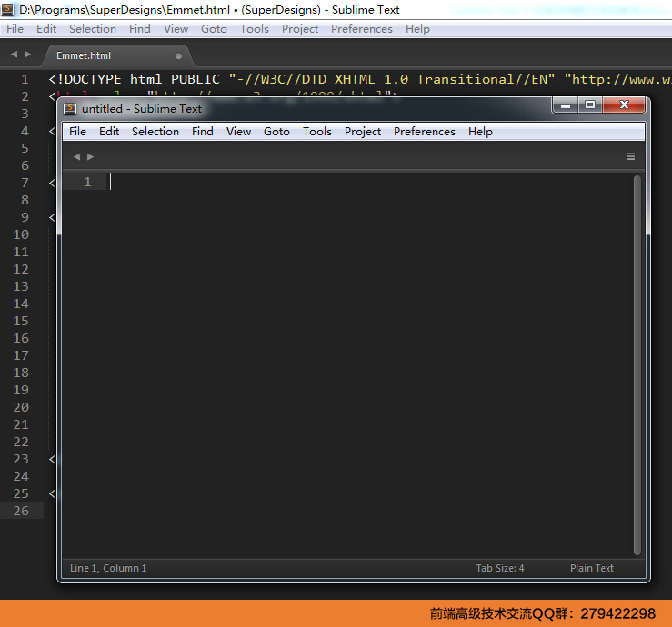Close the untitled Sublime Text window
672x627 pixels.
[624, 104]
